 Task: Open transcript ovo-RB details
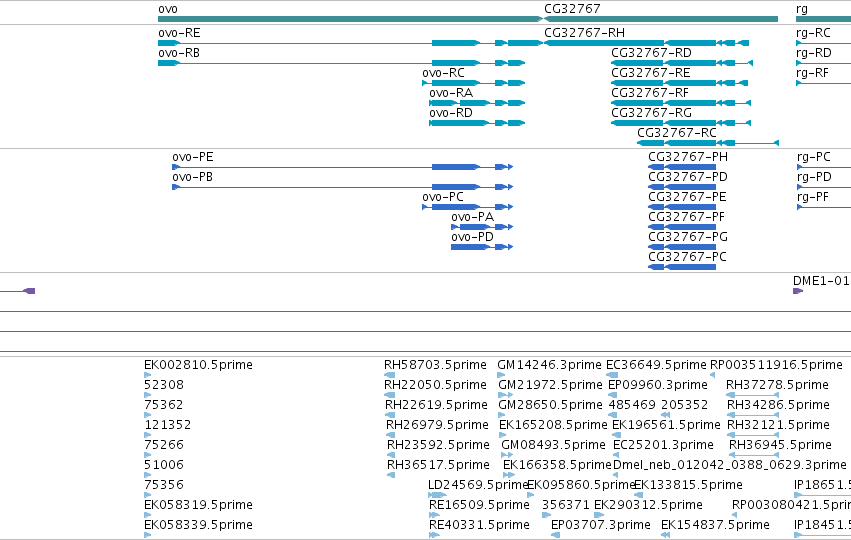341,63
